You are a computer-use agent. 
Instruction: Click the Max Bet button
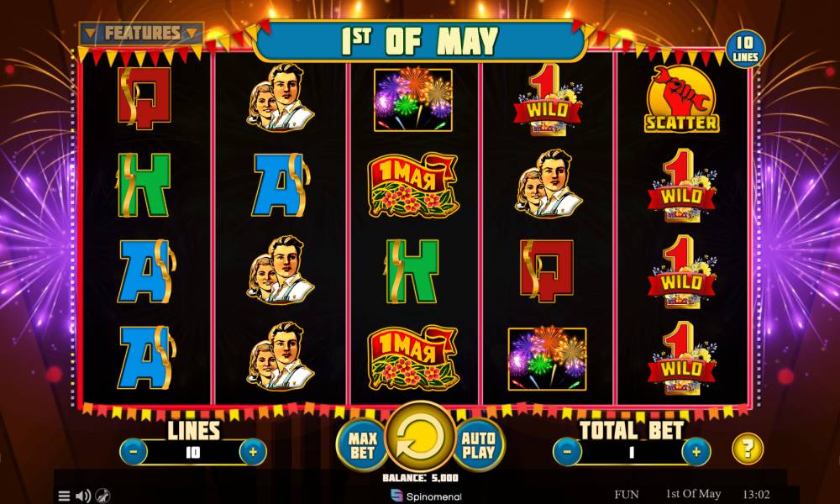coord(362,445)
